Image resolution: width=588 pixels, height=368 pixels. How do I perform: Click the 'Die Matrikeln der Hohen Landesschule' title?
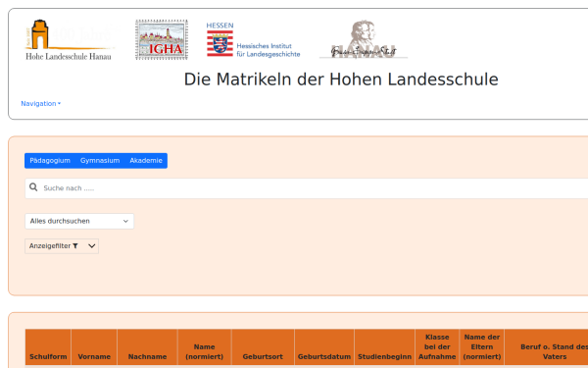(x=341, y=79)
